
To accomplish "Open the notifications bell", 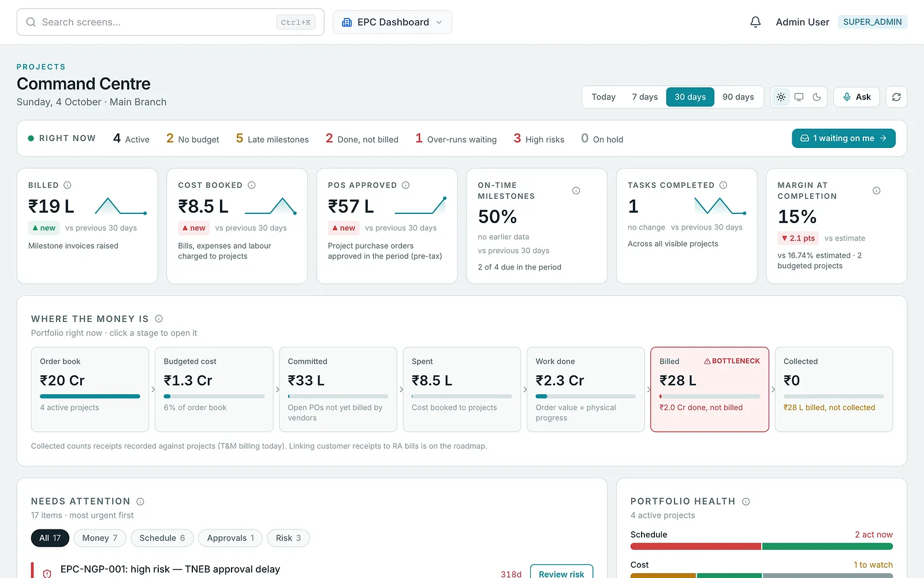I will coord(755,22).
